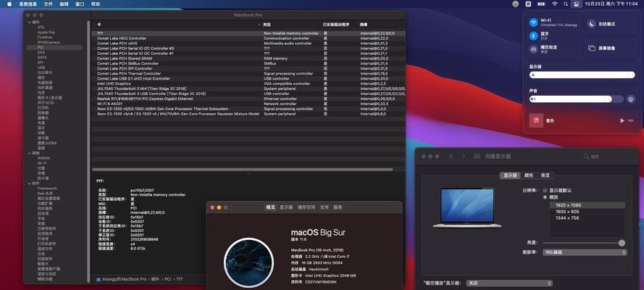
Task: Click the battery icon in the menu bar
Action: pyautogui.click(x=541, y=4)
